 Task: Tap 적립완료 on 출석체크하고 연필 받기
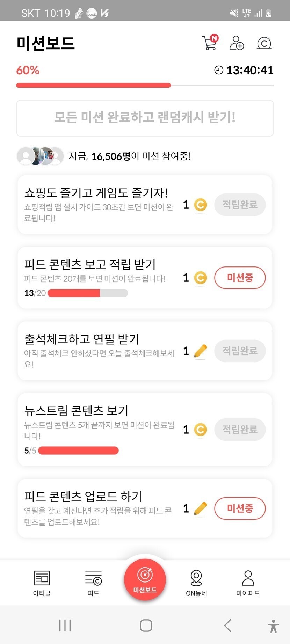coord(240,351)
